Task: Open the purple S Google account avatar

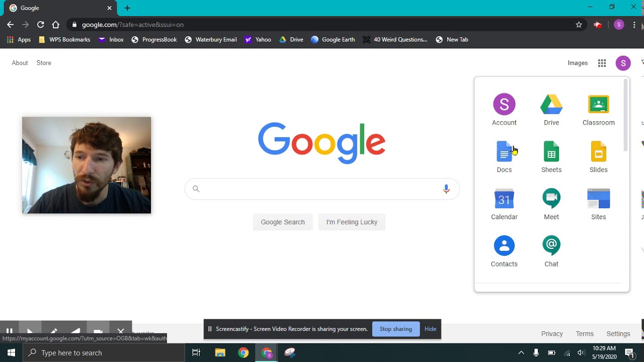Action: 623,63
